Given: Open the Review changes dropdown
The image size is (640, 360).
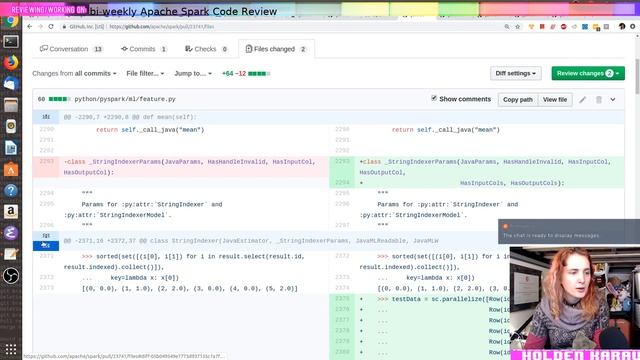Looking at the screenshot, I should 588,73.
